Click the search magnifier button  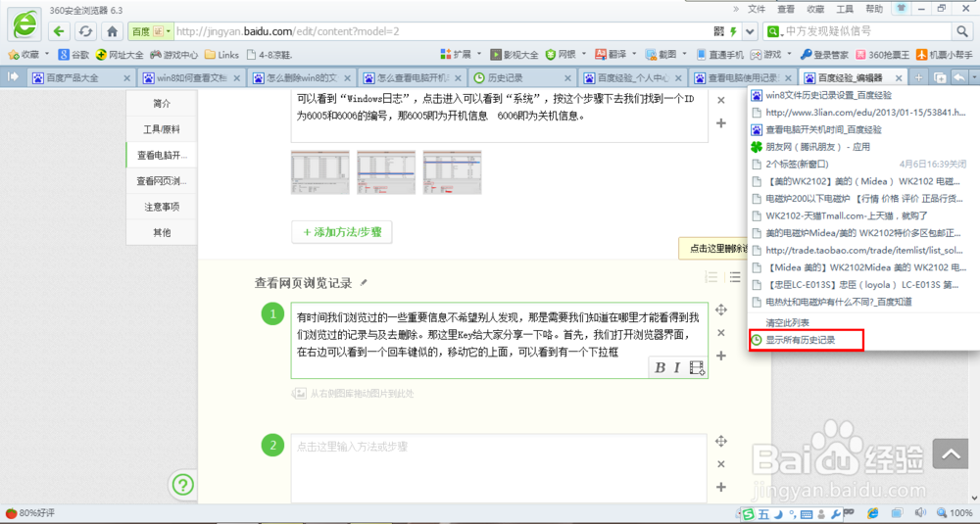click(961, 31)
